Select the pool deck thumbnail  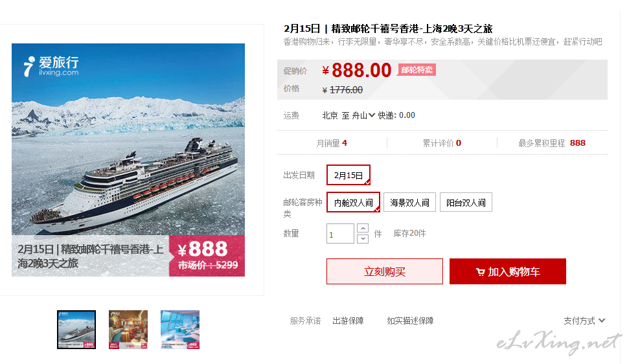(x=180, y=330)
